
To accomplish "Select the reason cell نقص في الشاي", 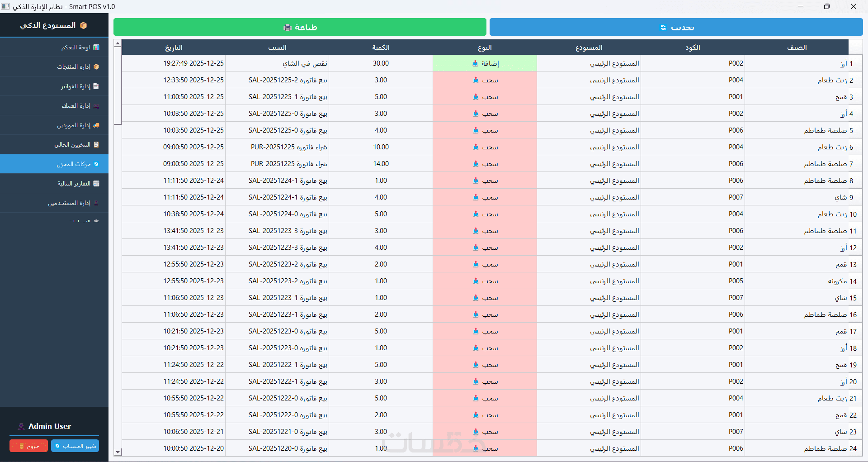I will 277,63.
